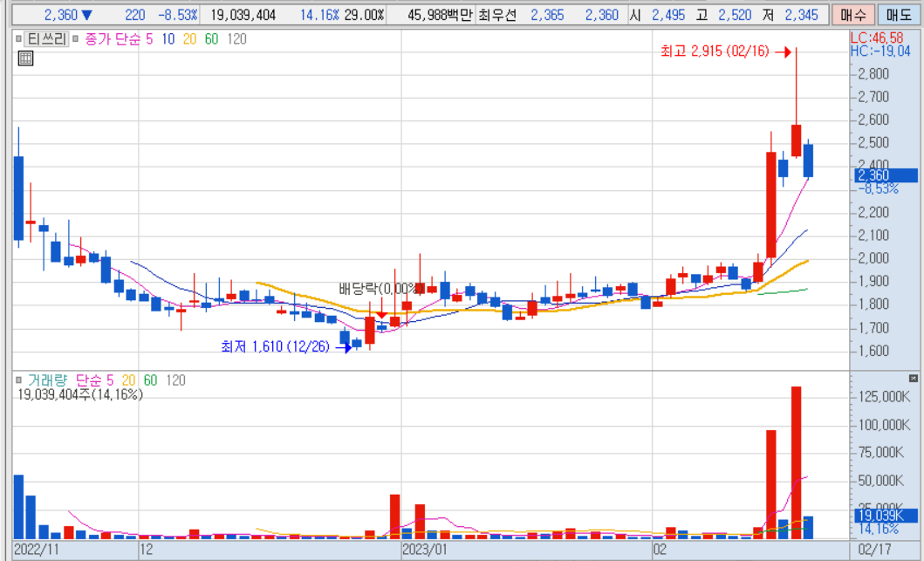Toggle the 10-day price moving average label
The image size is (924, 561).
coord(168,39)
